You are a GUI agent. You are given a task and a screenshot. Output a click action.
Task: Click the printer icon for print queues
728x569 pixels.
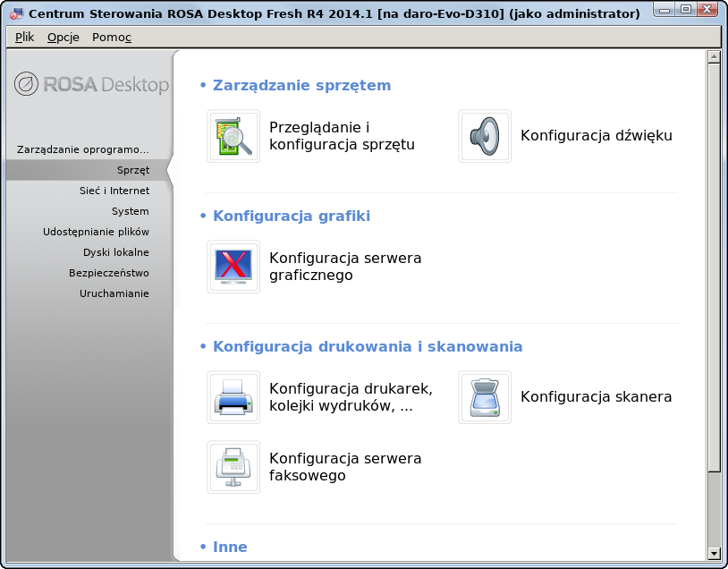click(233, 397)
